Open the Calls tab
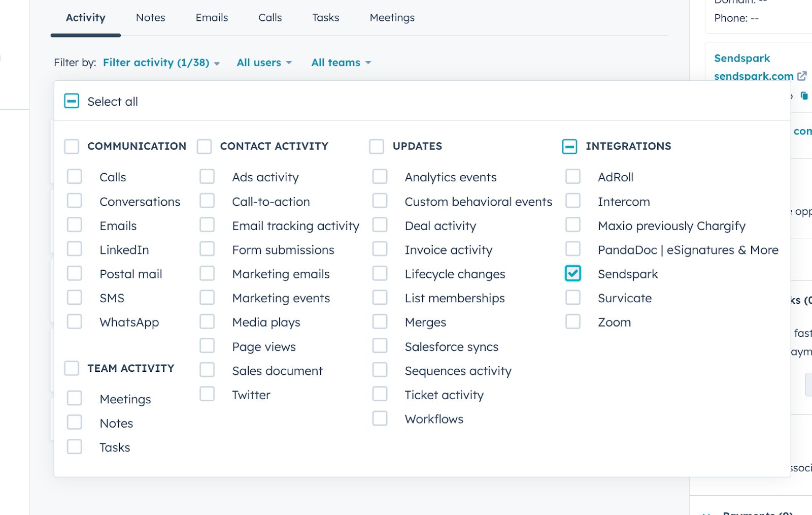The width and height of the screenshot is (812, 515). coord(270,18)
